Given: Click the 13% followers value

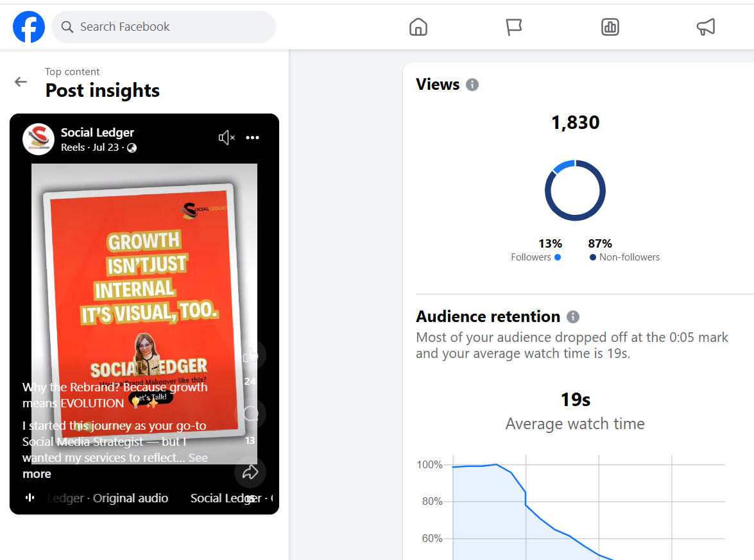Looking at the screenshot, I should click(x=550, y=244).
